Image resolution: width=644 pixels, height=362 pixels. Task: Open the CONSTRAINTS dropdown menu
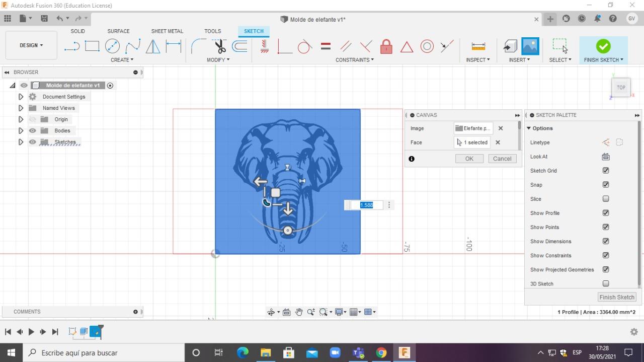[355, 59]
